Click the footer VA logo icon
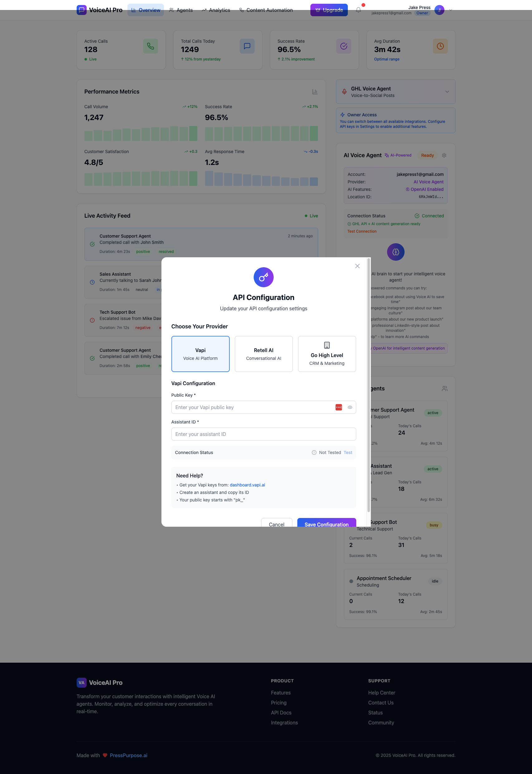Image resolution: width=532 pixels, height=774 pixels. pyautogui.click(x=81, y=683)
